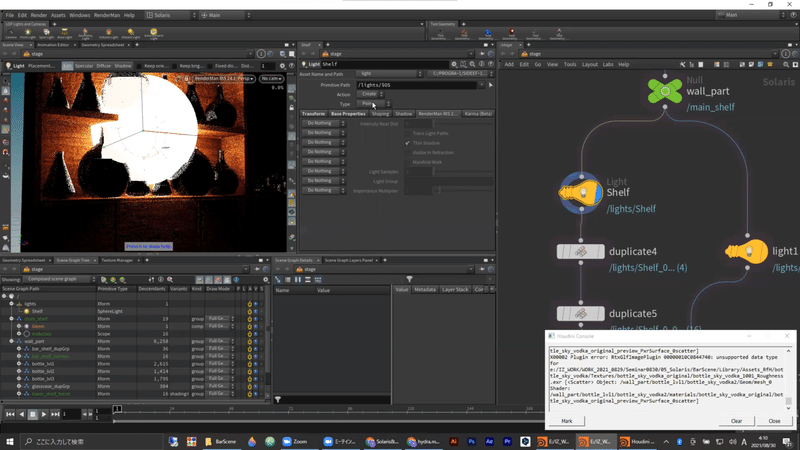Select the wall_part Null node icon

663,91
